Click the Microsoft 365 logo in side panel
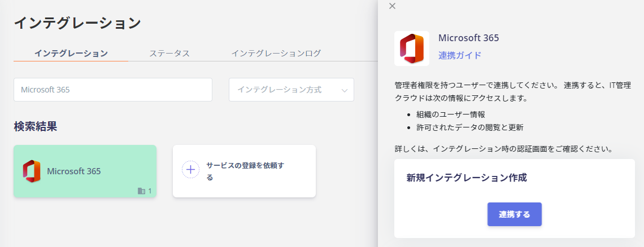 pyautogui.click(x=411, y=48)
